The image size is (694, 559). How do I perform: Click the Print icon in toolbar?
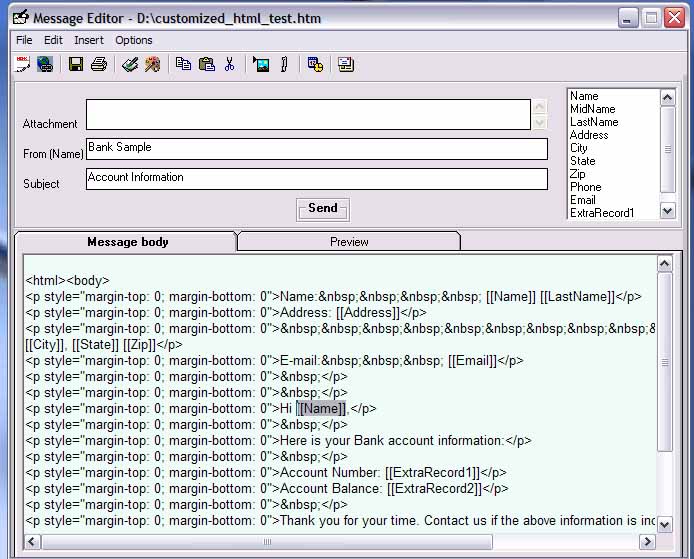click(x=98, y=65)
